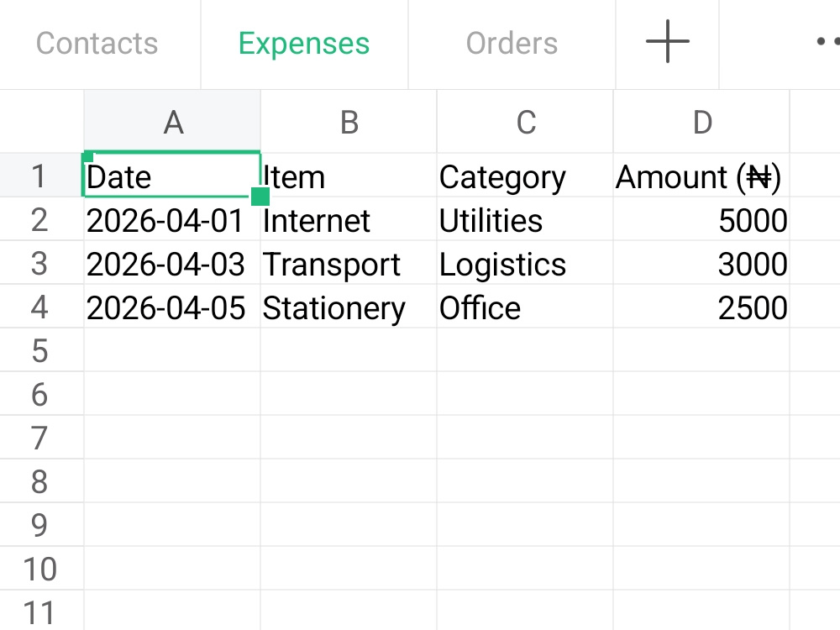
Task: Select the Stationery item cell
Action: pyautogui.click(x=349, y=307)
